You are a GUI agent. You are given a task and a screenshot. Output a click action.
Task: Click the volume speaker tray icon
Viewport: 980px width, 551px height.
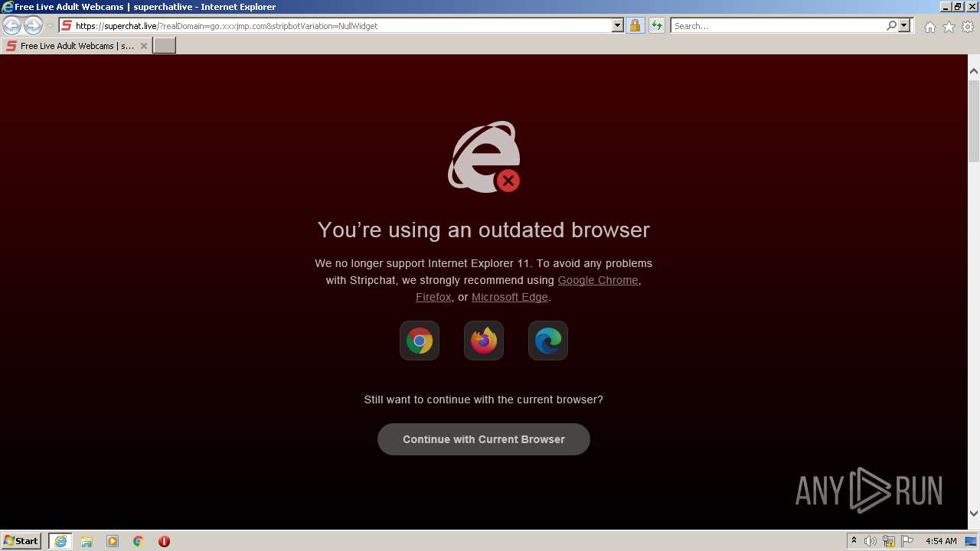(871, 541)
